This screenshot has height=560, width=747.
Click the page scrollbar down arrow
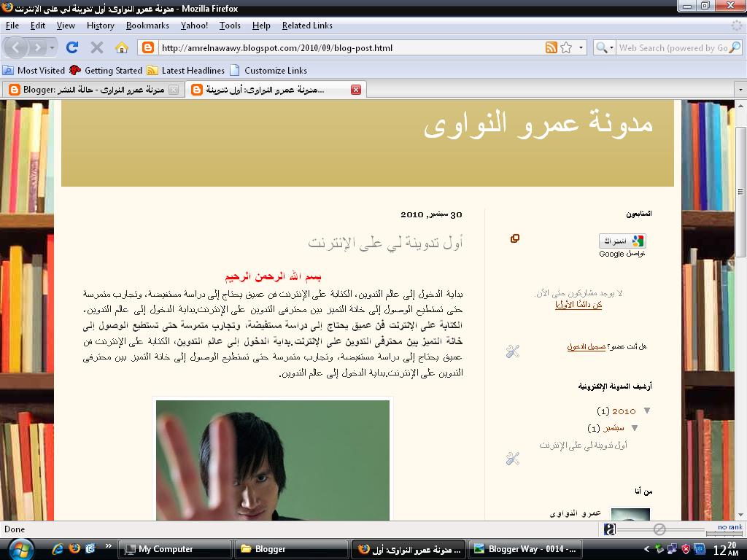[x=741, y=516]
